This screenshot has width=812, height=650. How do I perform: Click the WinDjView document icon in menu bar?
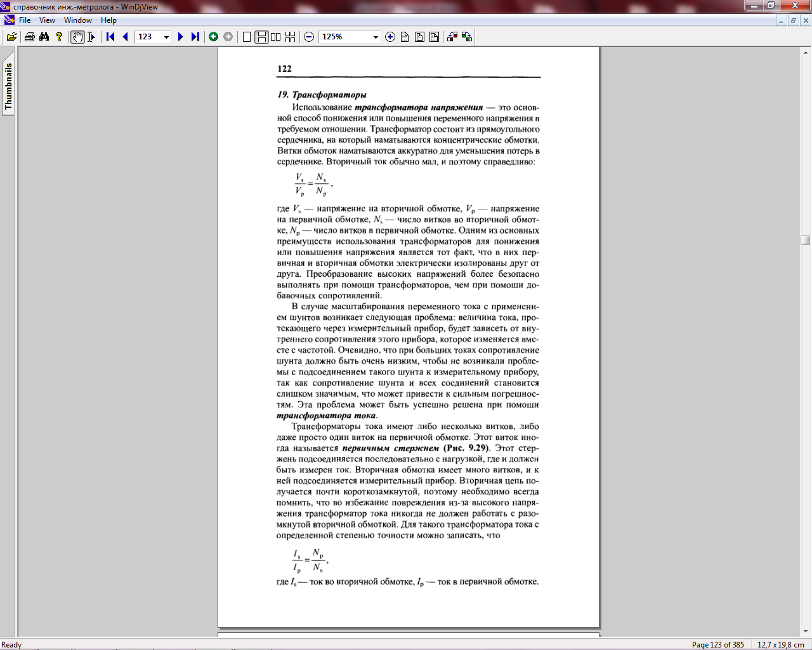click(x=9, y=20)
